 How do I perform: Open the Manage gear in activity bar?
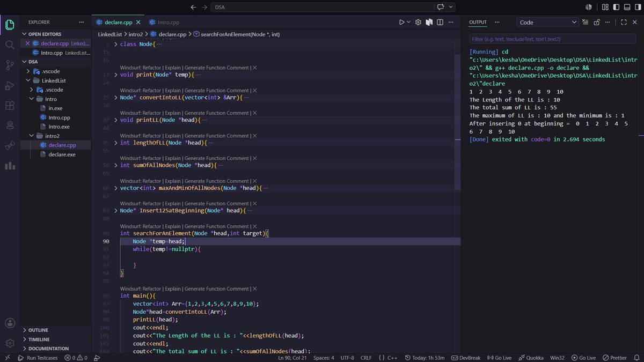click(x=10, y=343)
